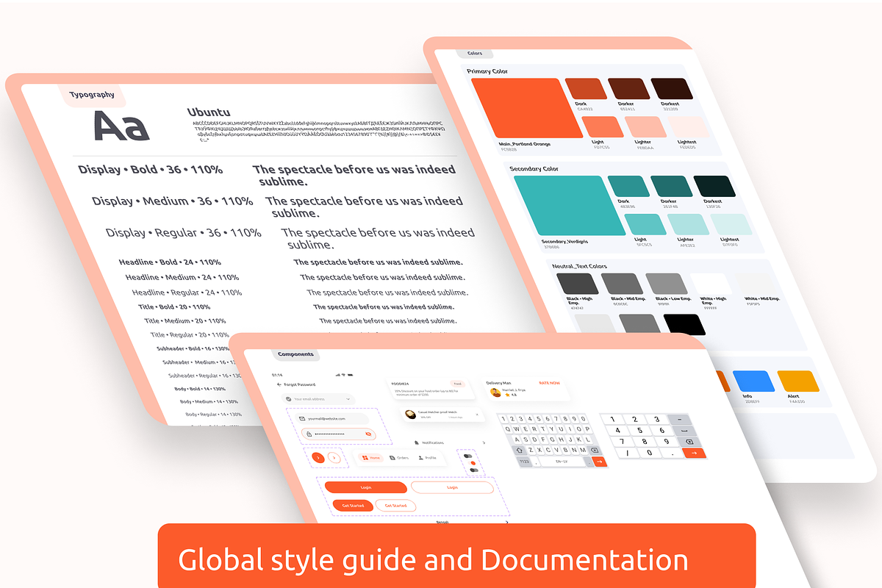Click the watch thumbnail in the notification card
The image size is (882, 588).
(x=410, y=415)
